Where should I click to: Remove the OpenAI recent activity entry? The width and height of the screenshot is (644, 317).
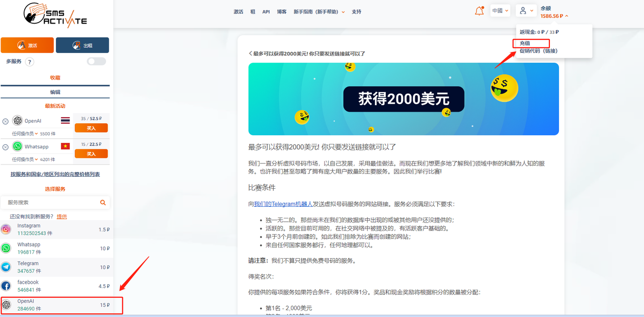coord(6,121)
